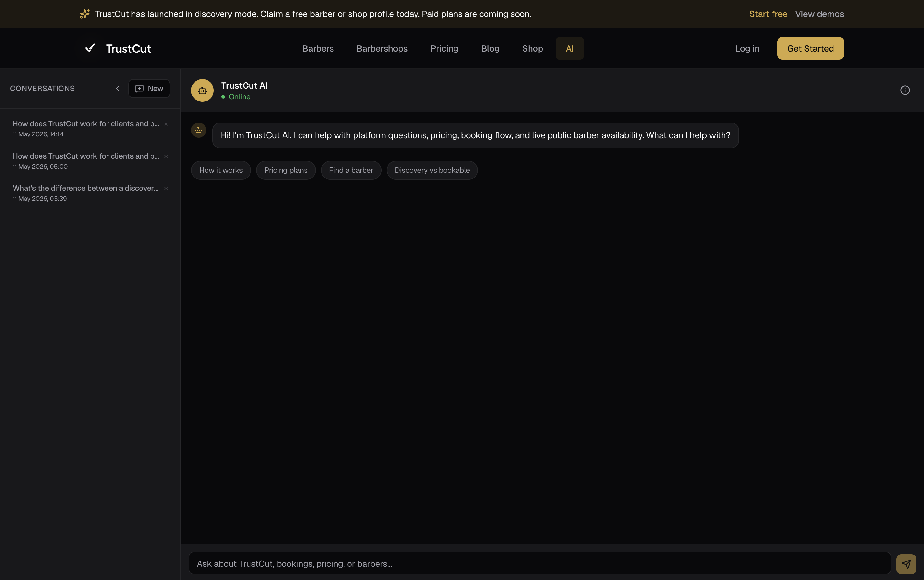Screen dimensions: 924x580
Task: Open "What's the difference between a discover..." conversation
Action: (86, 193)
